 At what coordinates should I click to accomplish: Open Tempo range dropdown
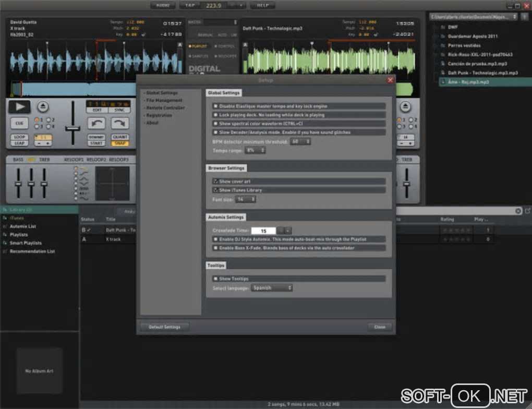255,150
